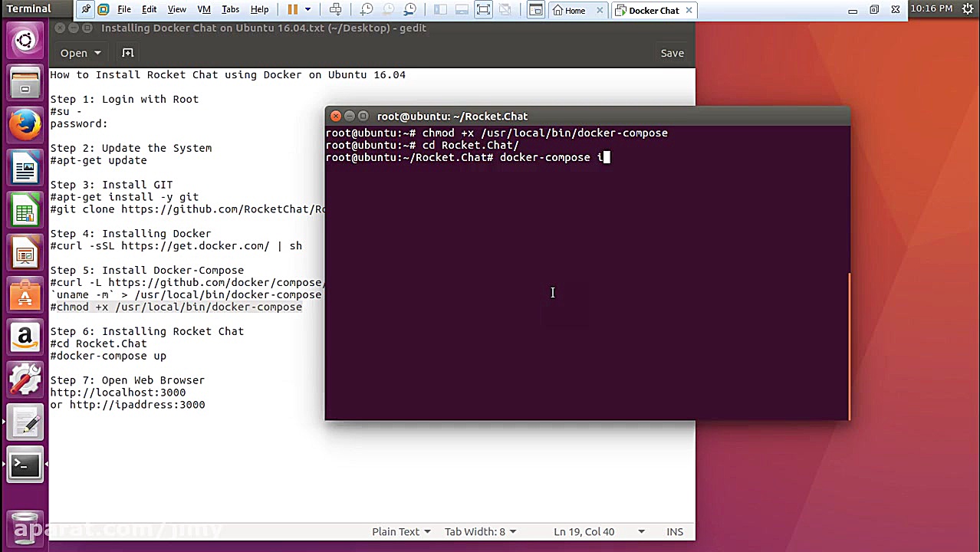Open the VMware File menu
Screen dimensions: 980x552
point(123,10)
